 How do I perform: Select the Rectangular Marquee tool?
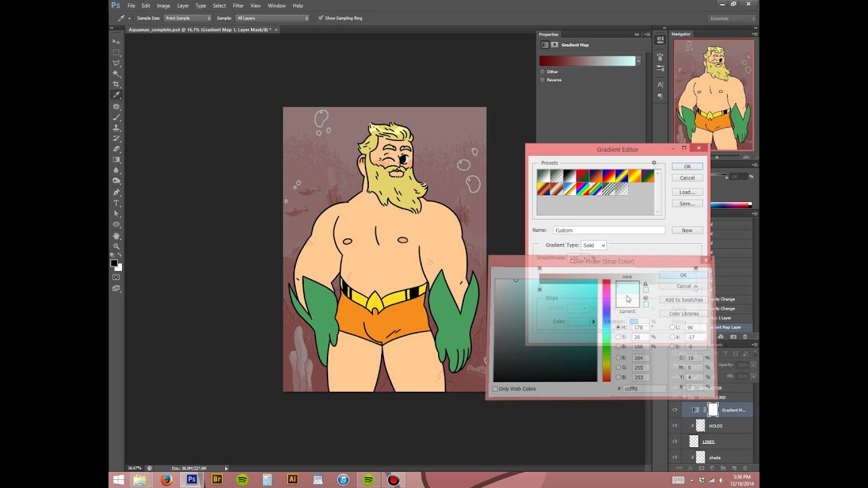[116, 52]
